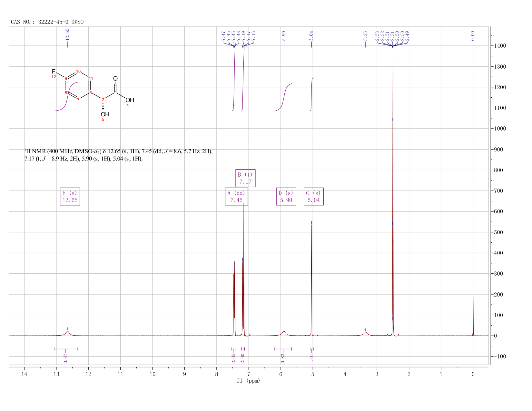The height and width of the screenshot is (411, 532).
Task: Click the integral value 1.01
Action: (311, 358)
